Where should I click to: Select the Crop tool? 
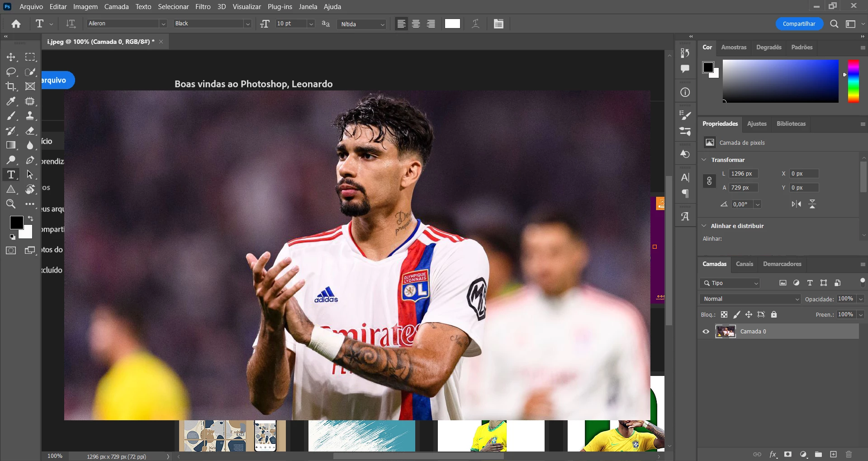(x=11, y=86)
